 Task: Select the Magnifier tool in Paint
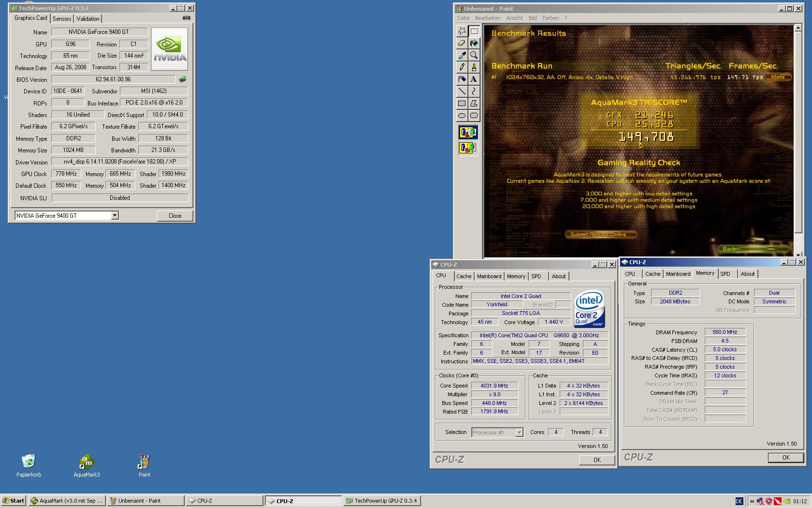point(474,55)
